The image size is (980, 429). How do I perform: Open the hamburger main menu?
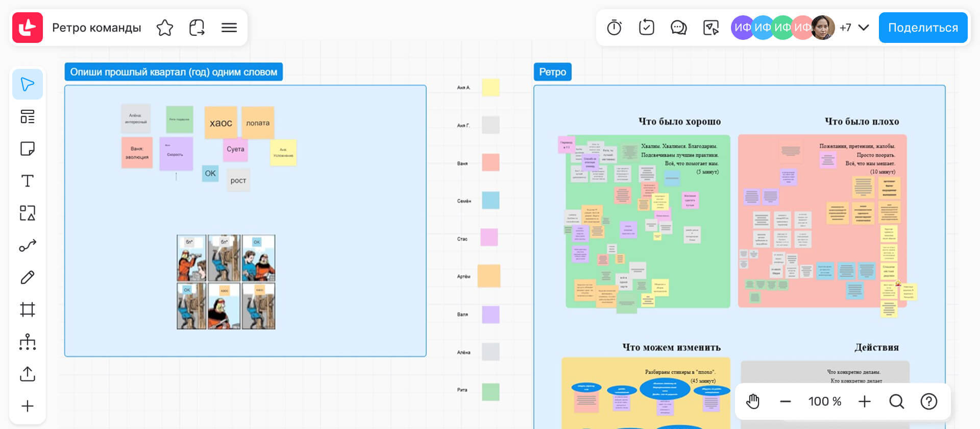point(229,28)
